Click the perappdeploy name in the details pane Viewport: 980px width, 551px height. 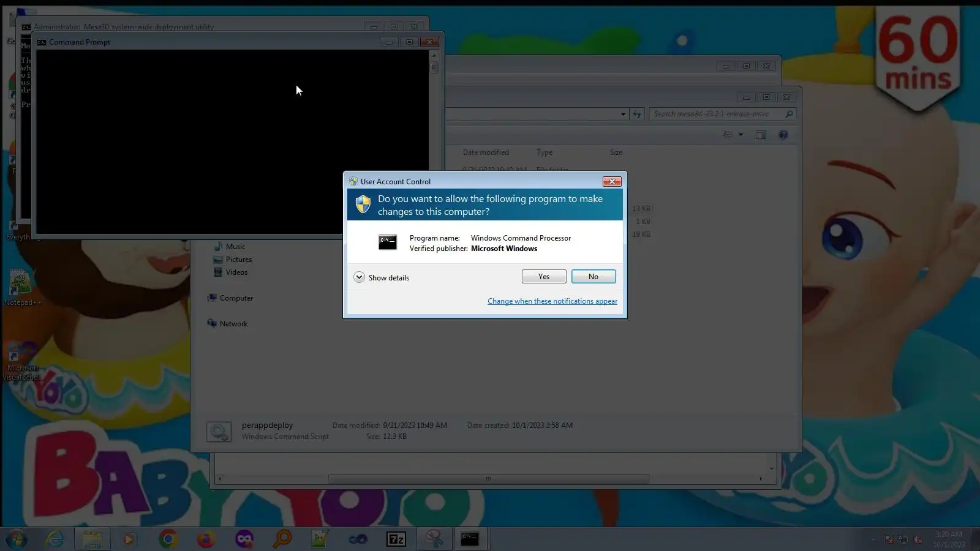(x=267, y=425)
